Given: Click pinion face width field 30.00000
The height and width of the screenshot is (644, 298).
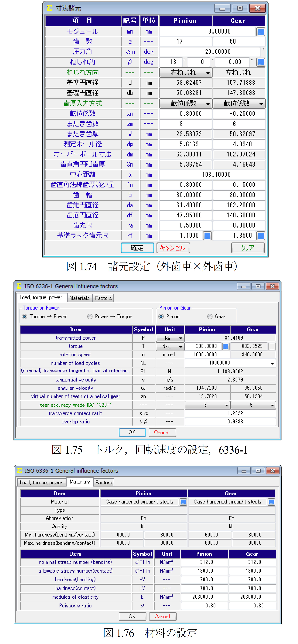Looking at the screenshot, I should [x=186, y=195].
